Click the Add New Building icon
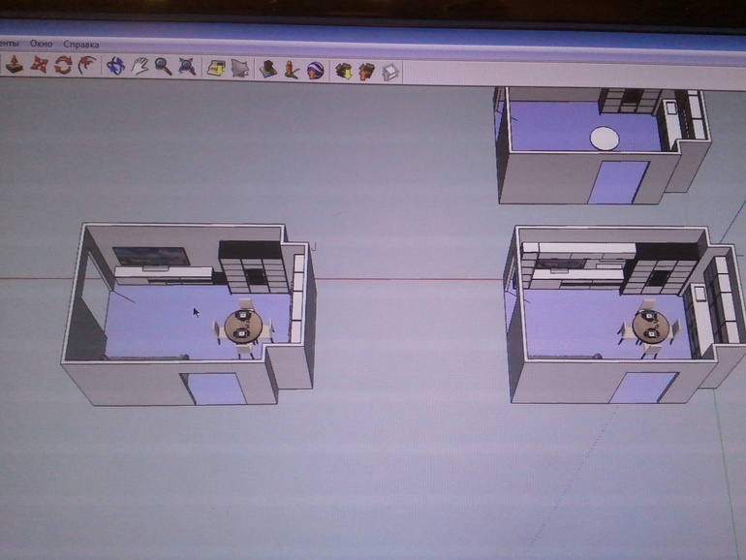 [x=267, y=69]
